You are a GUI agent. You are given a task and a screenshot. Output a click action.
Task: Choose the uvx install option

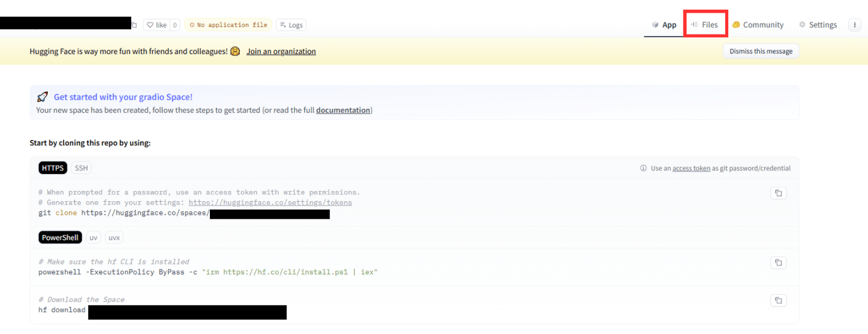tap(114, 237)
